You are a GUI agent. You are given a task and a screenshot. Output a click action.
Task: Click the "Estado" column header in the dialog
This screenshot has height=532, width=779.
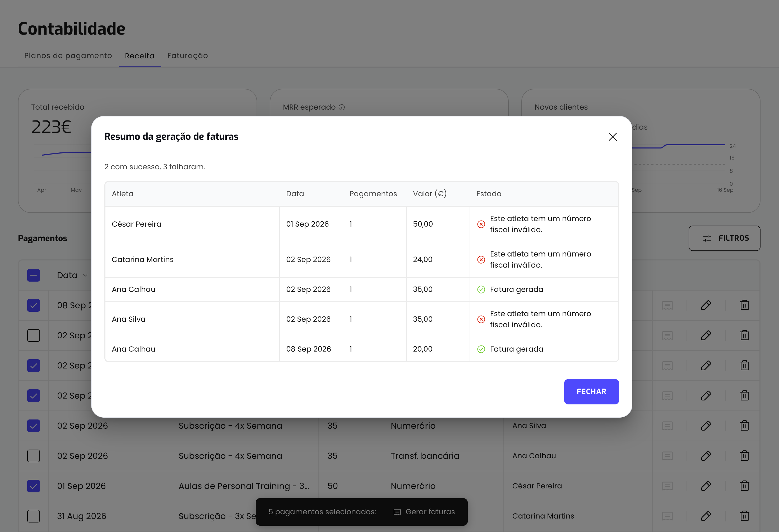[489, 194]
